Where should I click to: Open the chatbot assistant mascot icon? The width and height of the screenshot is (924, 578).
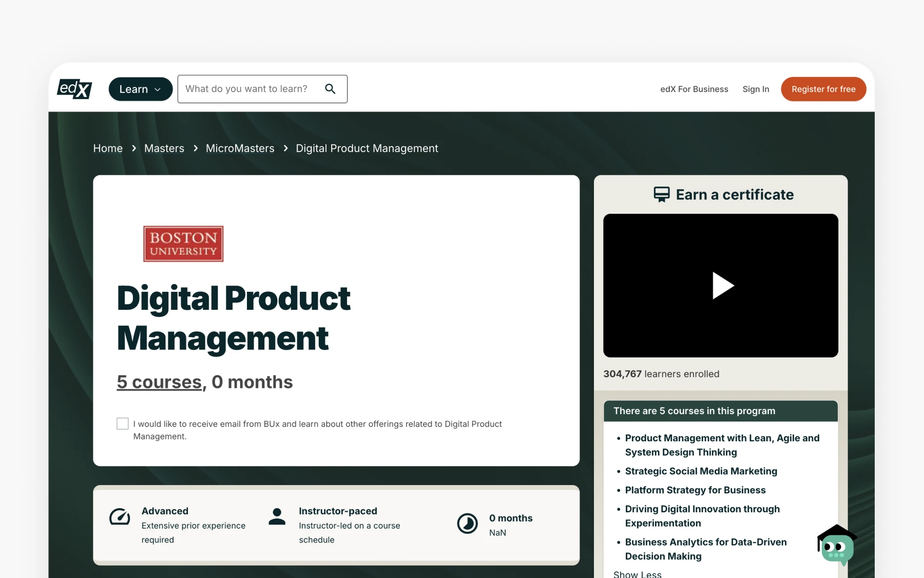click(837, 545)
